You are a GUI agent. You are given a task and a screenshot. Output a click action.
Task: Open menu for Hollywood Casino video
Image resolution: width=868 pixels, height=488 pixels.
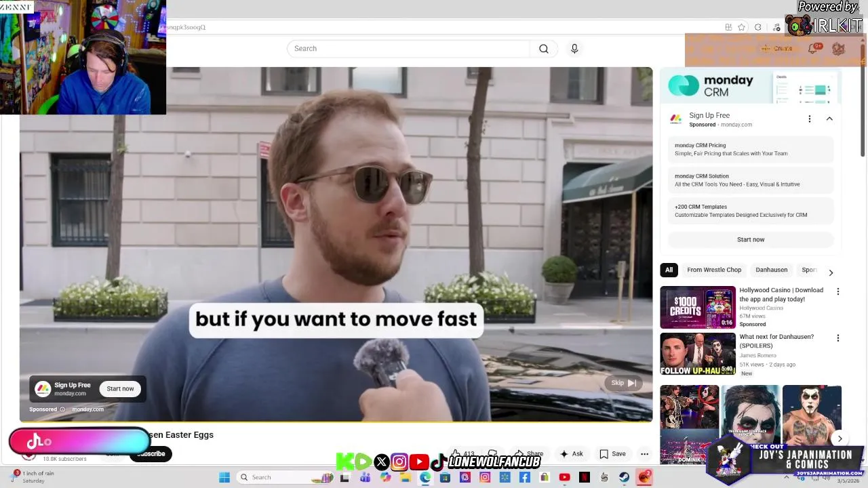(x=837, y=291)
